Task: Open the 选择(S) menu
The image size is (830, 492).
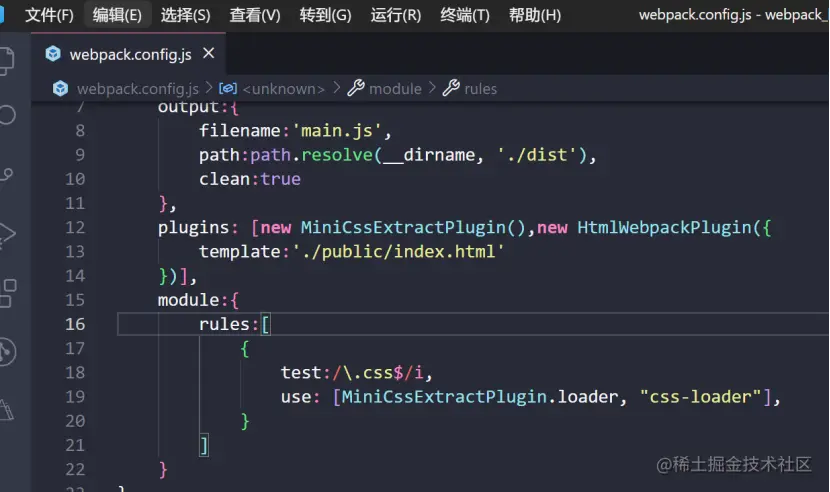Action: click(x=185, y=15)
